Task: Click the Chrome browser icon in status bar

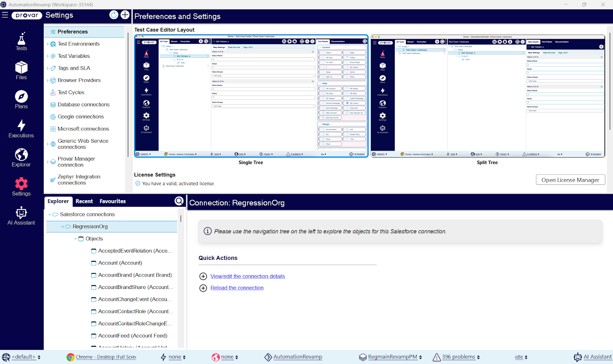Action: click(70, 357)
